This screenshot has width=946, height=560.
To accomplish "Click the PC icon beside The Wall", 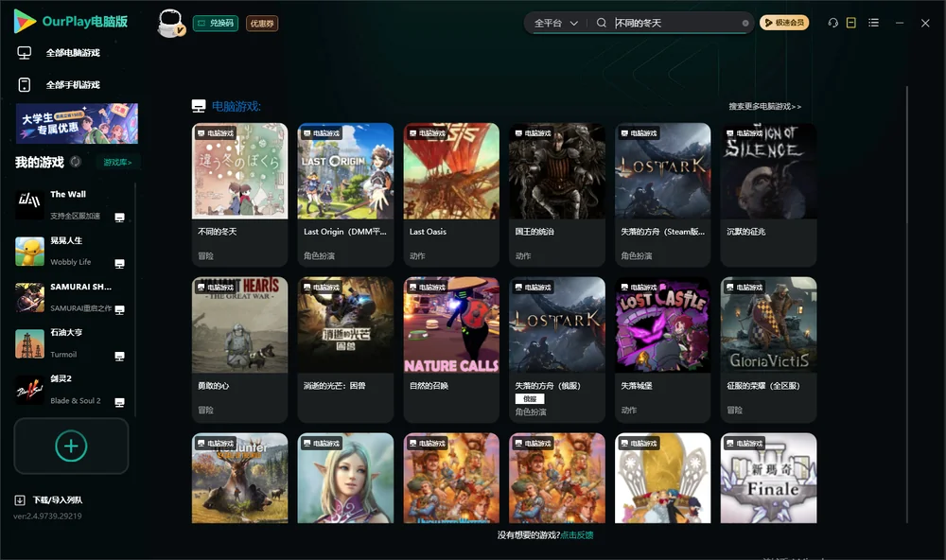I will 119,218.
